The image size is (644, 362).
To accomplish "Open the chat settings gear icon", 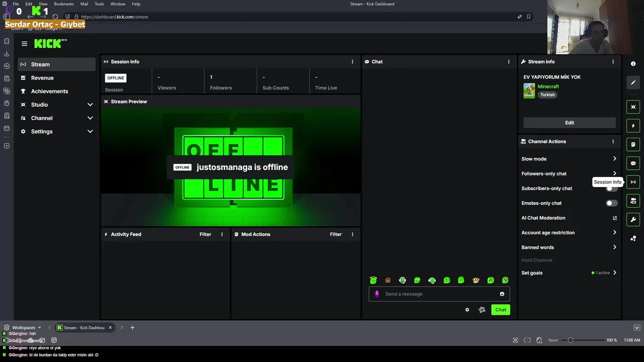I will tap(467, 310).
